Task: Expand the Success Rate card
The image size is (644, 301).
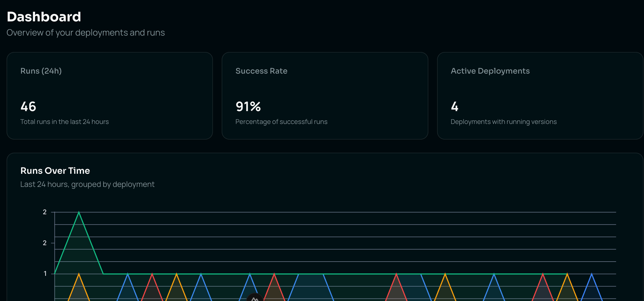Action: coord(325,96)
